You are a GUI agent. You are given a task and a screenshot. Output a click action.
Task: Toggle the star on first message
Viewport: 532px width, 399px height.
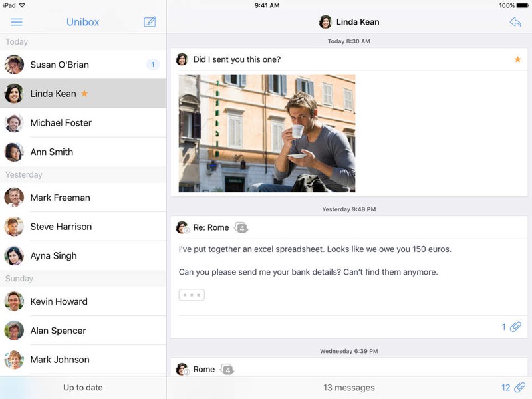click(517, 59)
